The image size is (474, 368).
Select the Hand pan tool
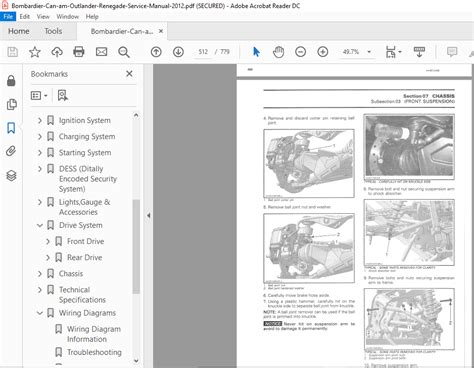tap(278, 52)
